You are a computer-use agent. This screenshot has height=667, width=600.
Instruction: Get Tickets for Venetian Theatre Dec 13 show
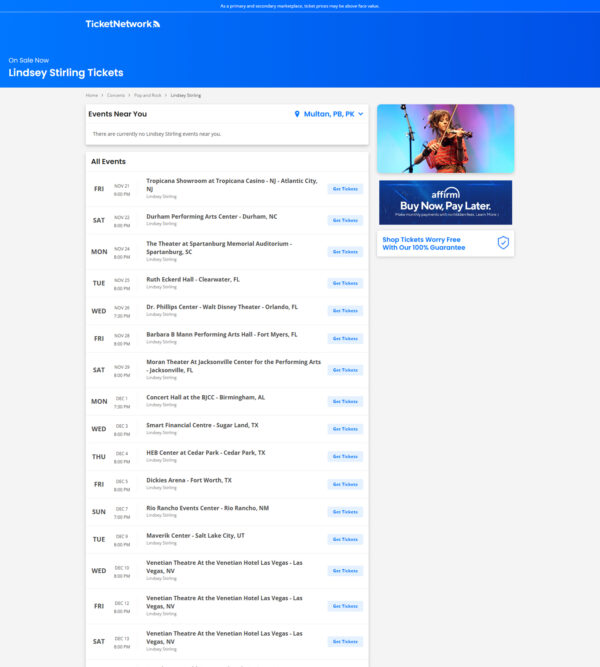coord(345,641)
